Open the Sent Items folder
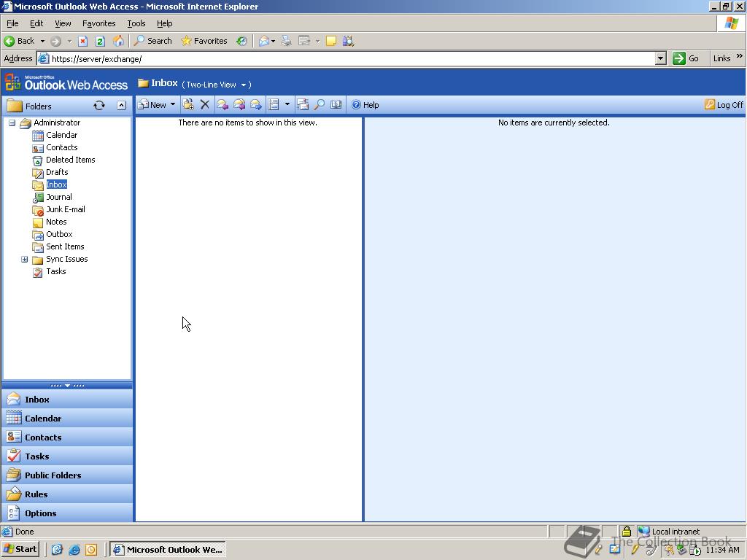747x560 pixels. pyautogui.click(x=65, y=246)
